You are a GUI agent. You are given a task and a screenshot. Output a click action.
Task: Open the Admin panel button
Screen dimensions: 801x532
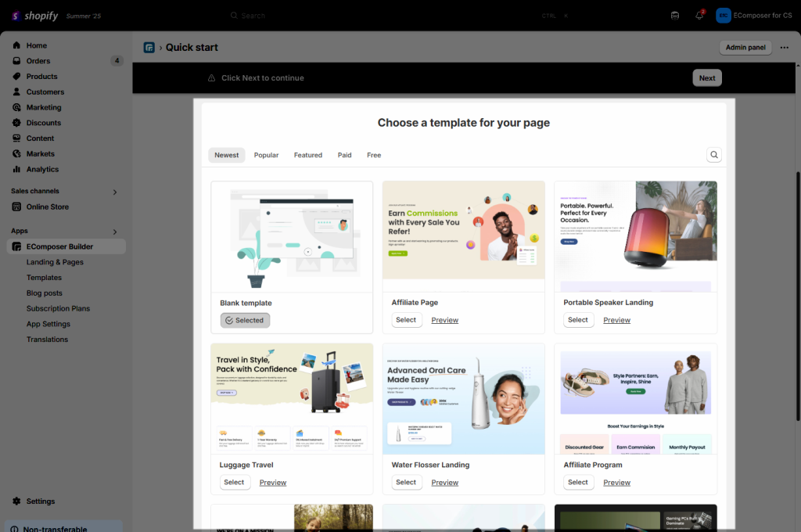click(x=745, y=48)
